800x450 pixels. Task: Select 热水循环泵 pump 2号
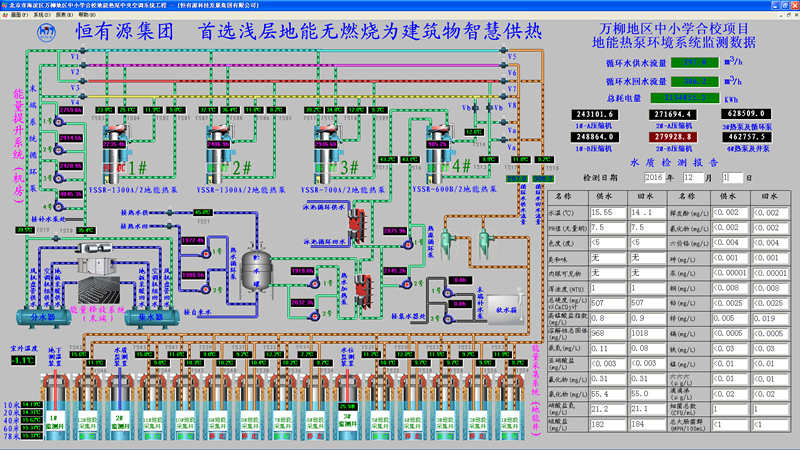click(206, 289)
